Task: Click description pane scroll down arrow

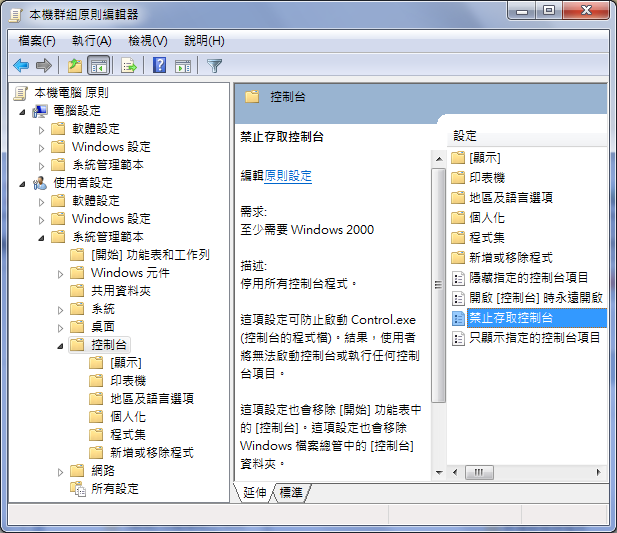Action: (439, 472)
